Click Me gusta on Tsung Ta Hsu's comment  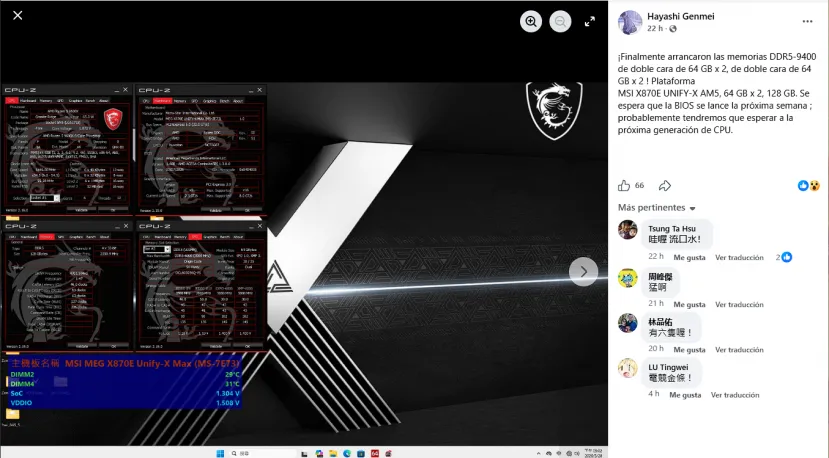pyautogui.click(x=689, y=258)
